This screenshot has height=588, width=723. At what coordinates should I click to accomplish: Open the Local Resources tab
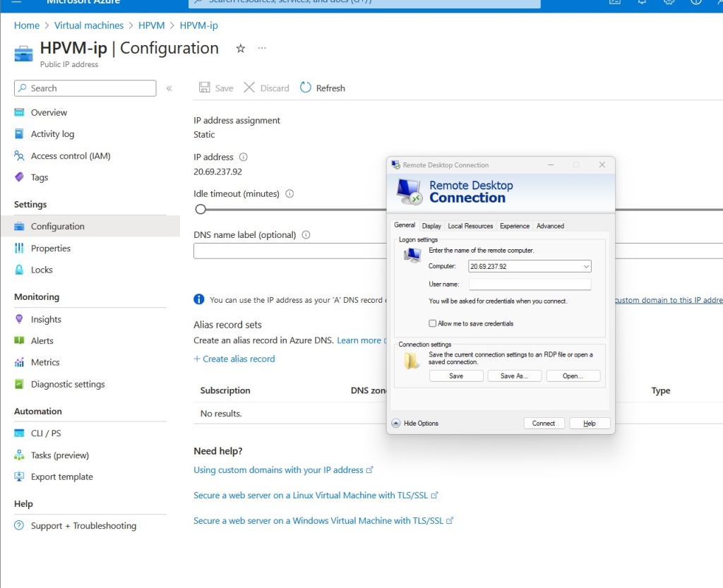[470, 226]
